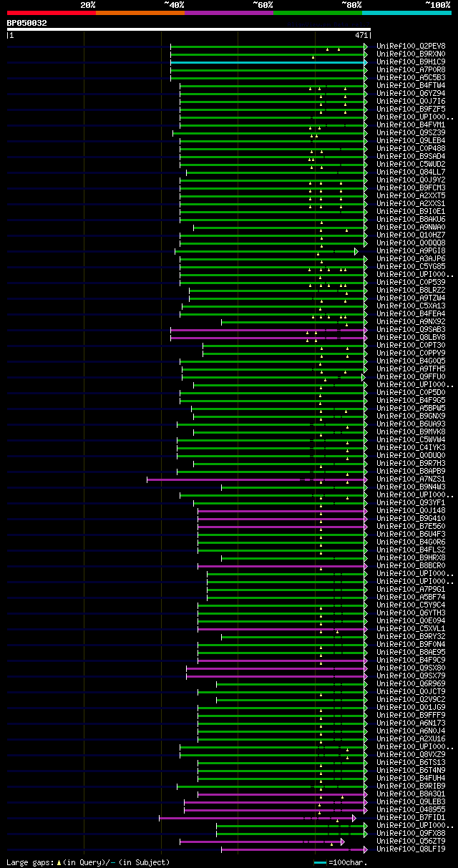The height and width of the screenshot is (868, 458).
Task: Select the UniRef100_Q0J7I6 label
Action: click(x=411, y=102)
